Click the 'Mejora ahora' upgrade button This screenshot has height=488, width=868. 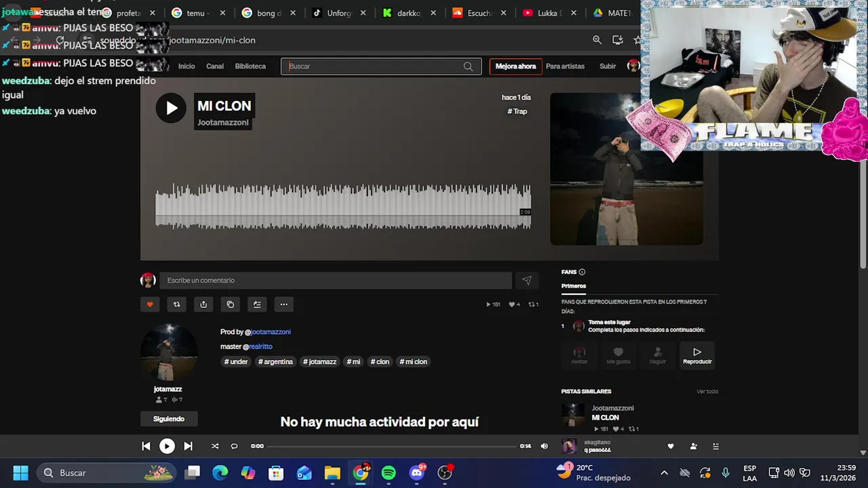(515, 66)
